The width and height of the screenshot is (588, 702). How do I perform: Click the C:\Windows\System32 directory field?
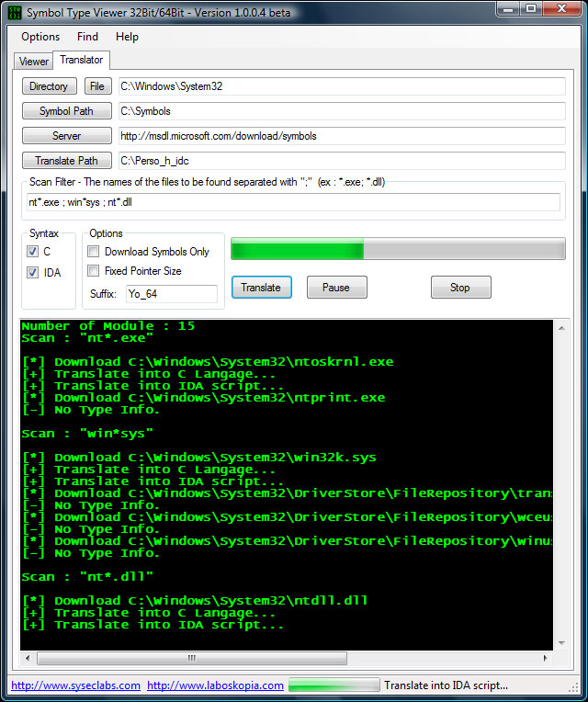click(x=342, y=86)
